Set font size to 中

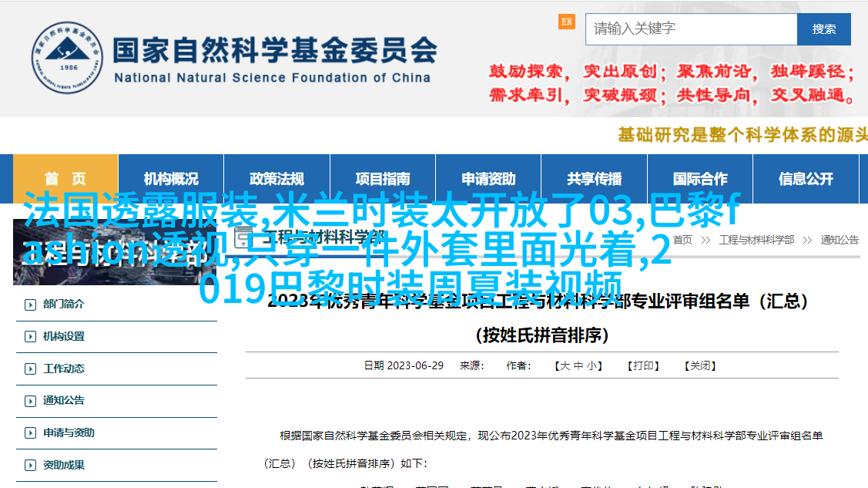point(578,365)
